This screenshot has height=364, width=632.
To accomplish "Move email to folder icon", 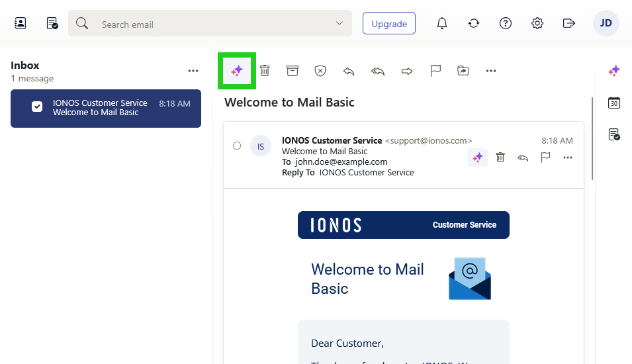I will tap(463, 71).
